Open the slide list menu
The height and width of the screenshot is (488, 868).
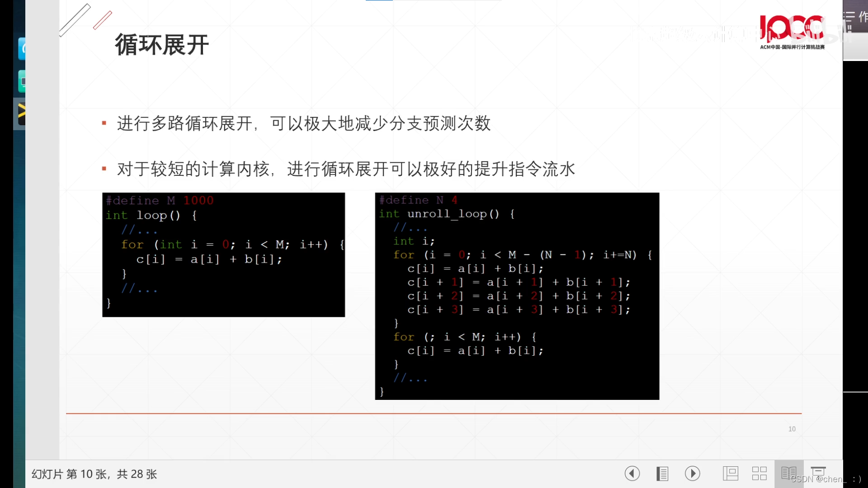tap(662, 474)
